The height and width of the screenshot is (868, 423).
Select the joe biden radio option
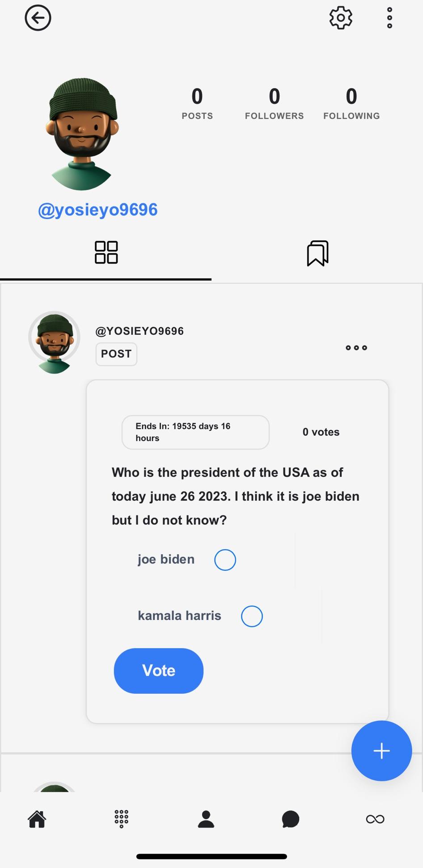coord(225,560)
